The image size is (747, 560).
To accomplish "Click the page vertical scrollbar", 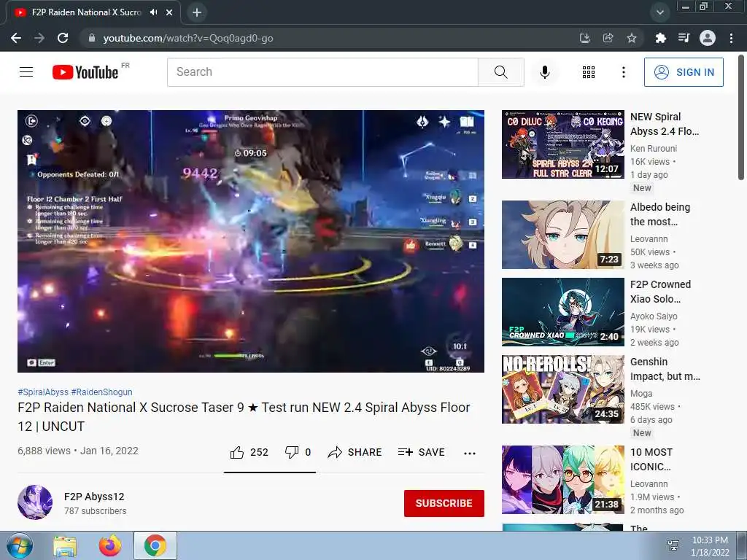I will 741,118.
